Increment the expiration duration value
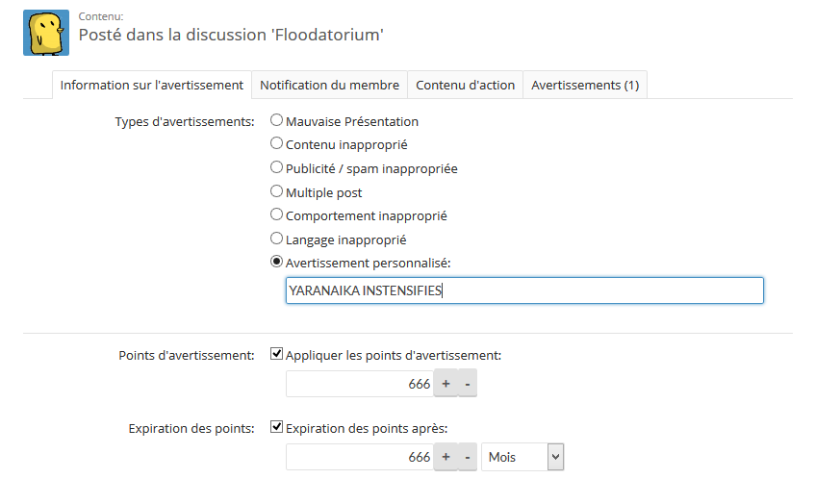 pyautogui.click(x=446, y=457)
